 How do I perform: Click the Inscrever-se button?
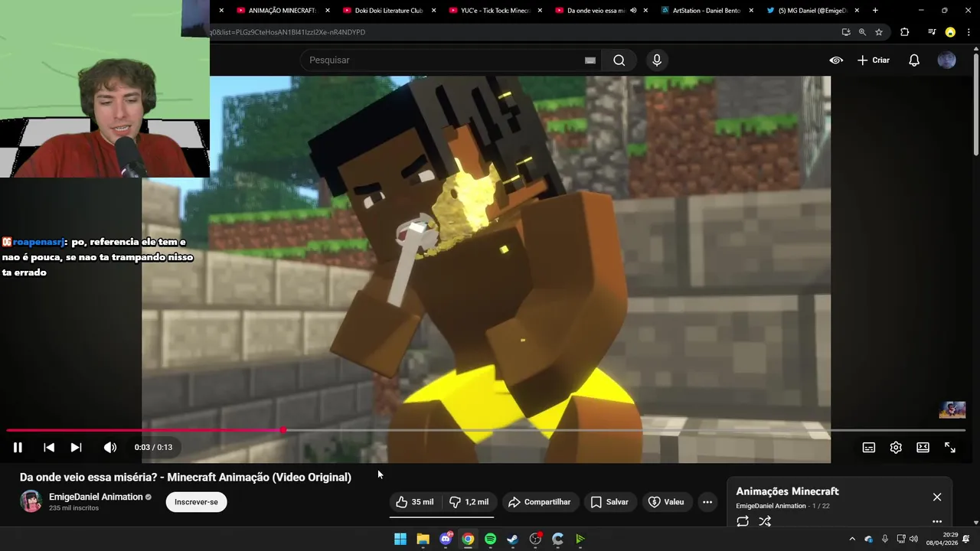point(196,502)
